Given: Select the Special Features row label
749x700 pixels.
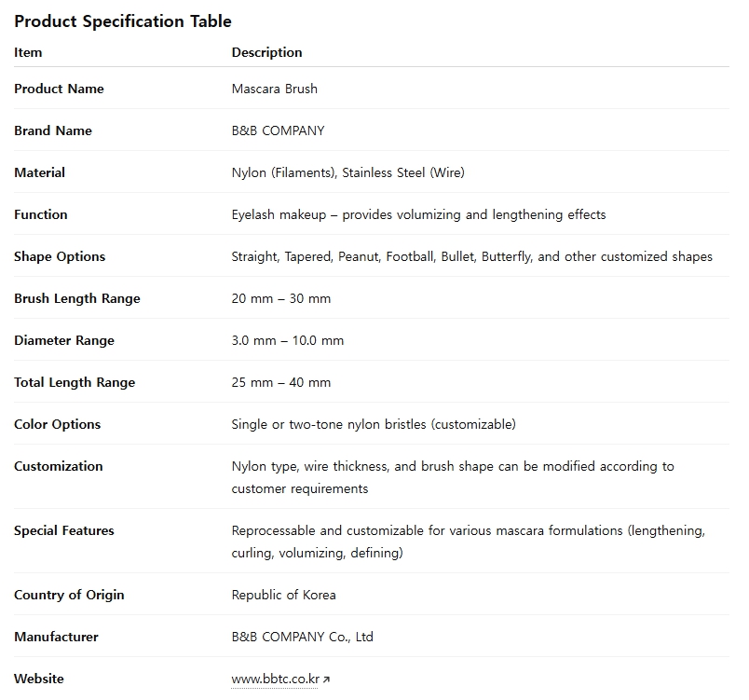Looking at the screenshot, I should tap(64, 530).
